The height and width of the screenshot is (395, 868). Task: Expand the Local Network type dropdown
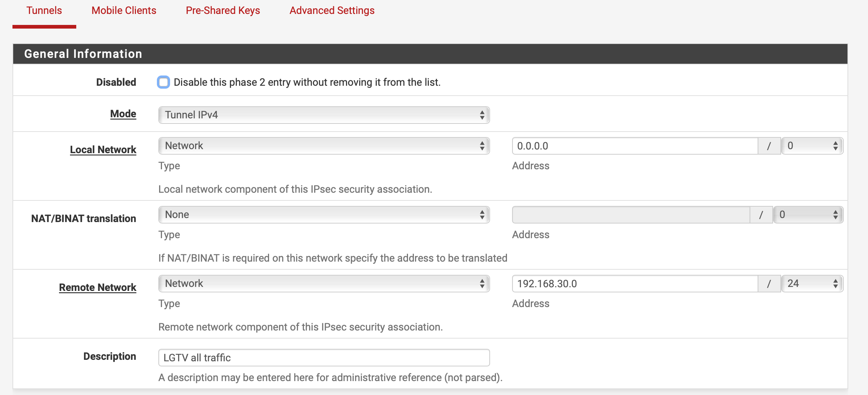coord(324,146)
